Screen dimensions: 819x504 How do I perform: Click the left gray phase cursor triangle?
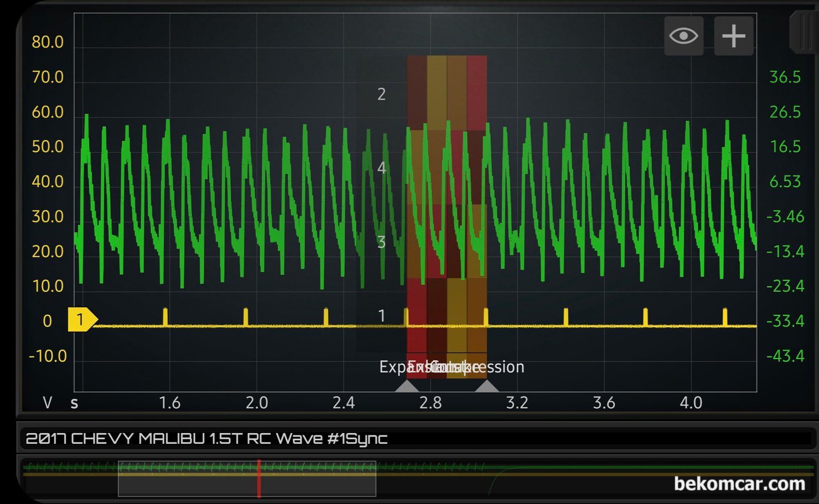pos(407,386)
